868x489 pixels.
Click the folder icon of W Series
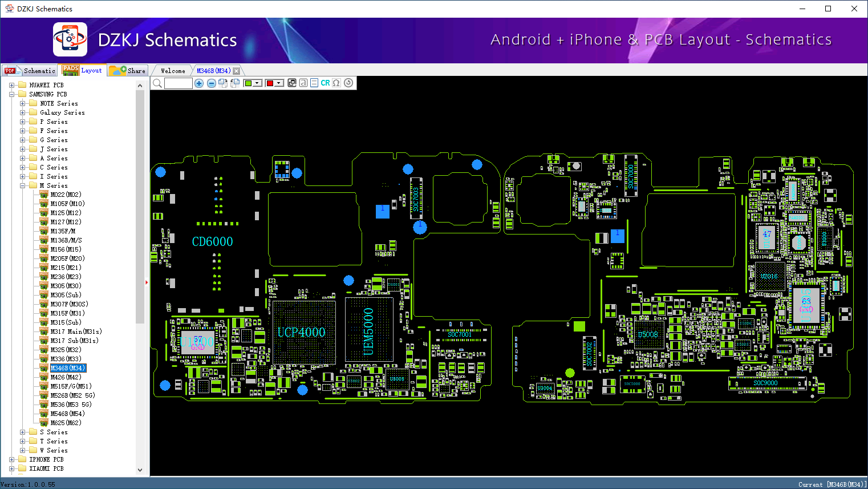pyautogui.click(x=33, y=450)
